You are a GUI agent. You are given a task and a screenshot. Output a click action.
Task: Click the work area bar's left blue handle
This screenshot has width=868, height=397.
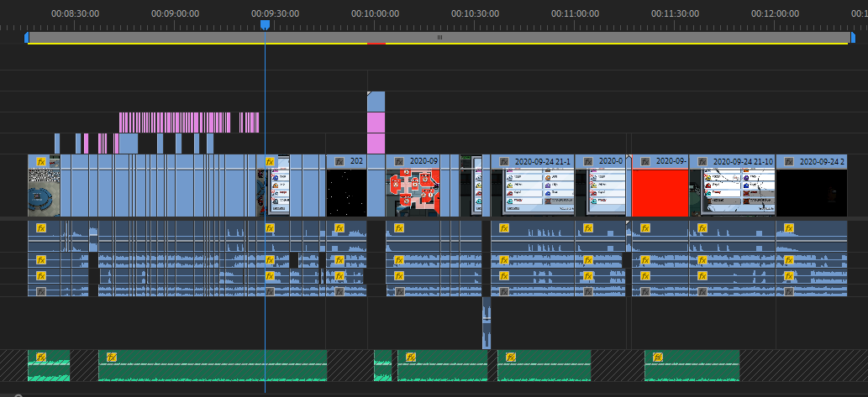pyautogui.click(x=27, y=38)
